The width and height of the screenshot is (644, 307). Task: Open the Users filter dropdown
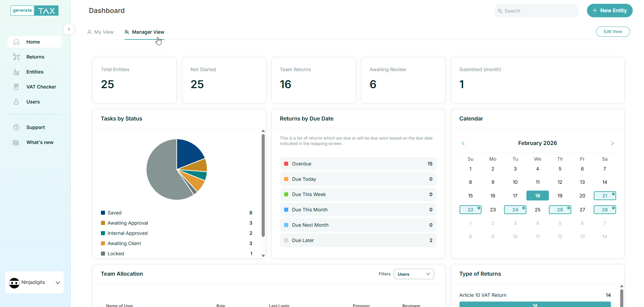(x=414, y=274)
